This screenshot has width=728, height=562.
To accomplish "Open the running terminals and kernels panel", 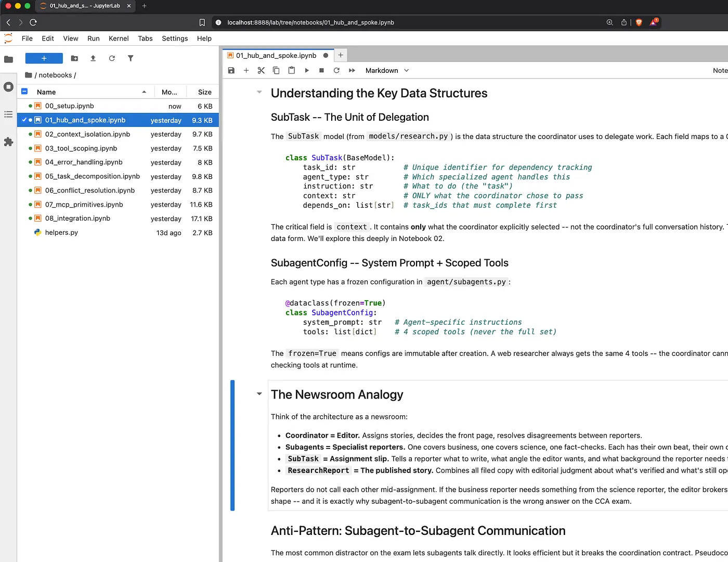I will pos(8,87).
